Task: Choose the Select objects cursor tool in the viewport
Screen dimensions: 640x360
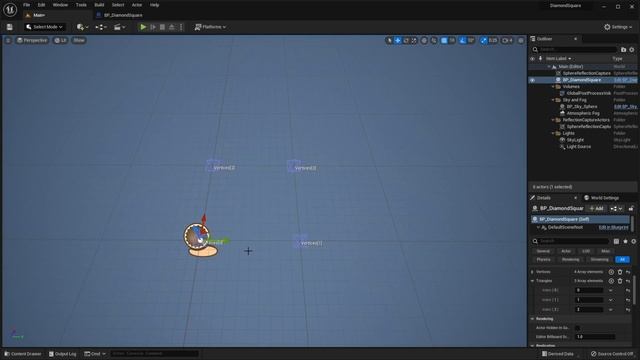Action: 389,40
